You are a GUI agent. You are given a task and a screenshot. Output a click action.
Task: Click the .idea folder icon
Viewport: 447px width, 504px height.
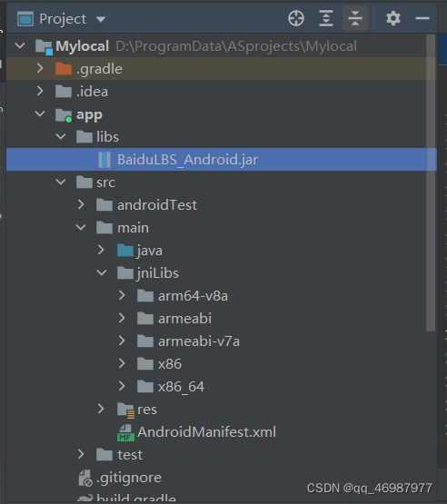[64, 92]
